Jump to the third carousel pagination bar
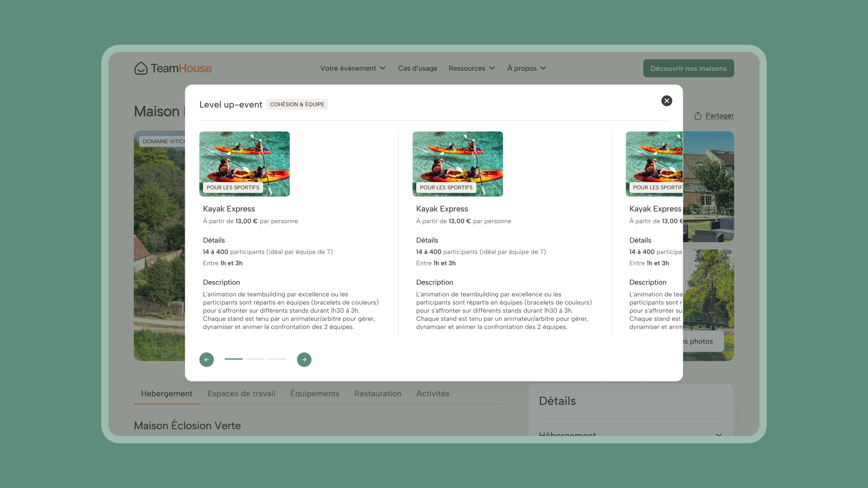The width and height of the screenshot is (868, 488). (277, 359)
